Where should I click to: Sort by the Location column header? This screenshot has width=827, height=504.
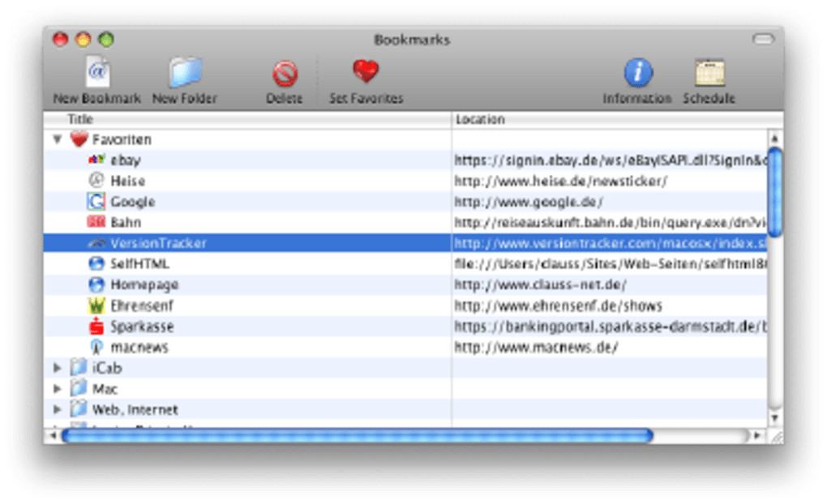pyautogui.click(x=617, y=120)
